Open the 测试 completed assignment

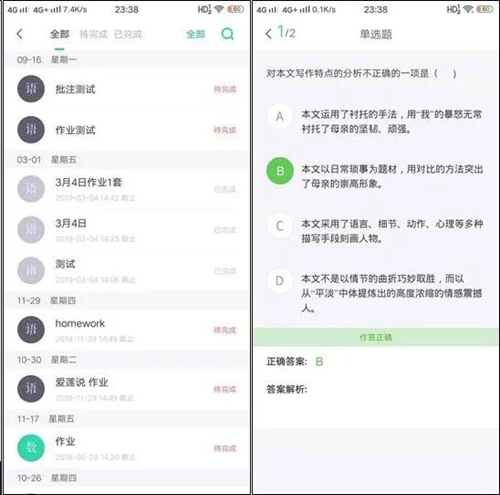click(127, 271)
